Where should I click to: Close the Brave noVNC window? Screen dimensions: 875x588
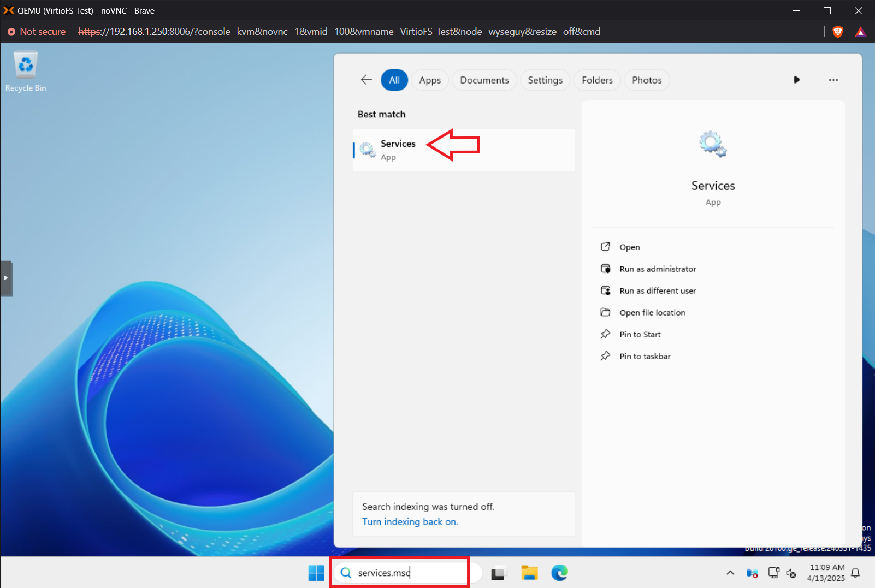(x=859, y=10)
